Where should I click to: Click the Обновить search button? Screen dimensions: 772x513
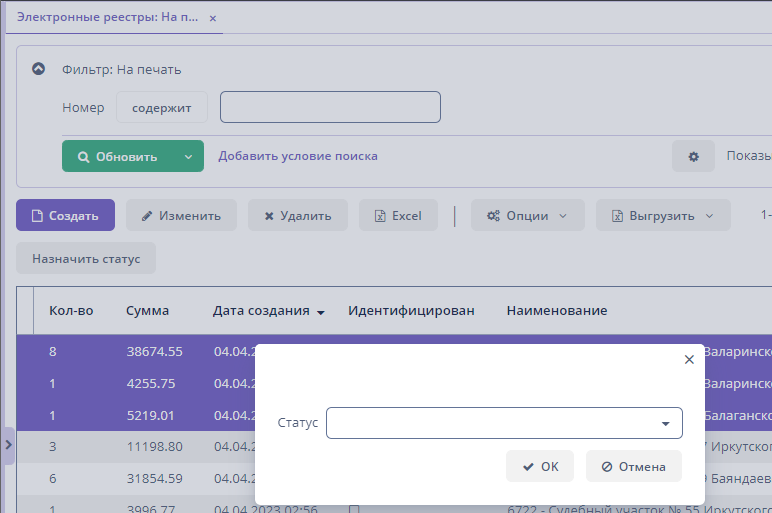(x=118, y=157)
